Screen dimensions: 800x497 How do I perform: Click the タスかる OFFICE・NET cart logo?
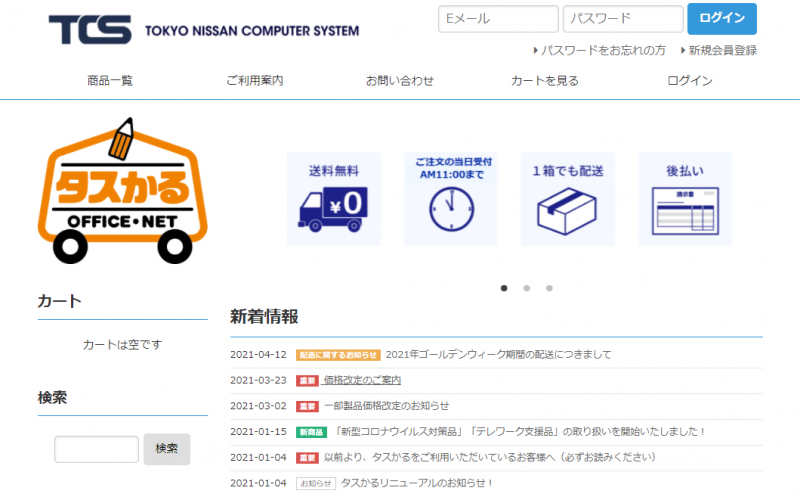pyautogui.click(x=122, y=191)
